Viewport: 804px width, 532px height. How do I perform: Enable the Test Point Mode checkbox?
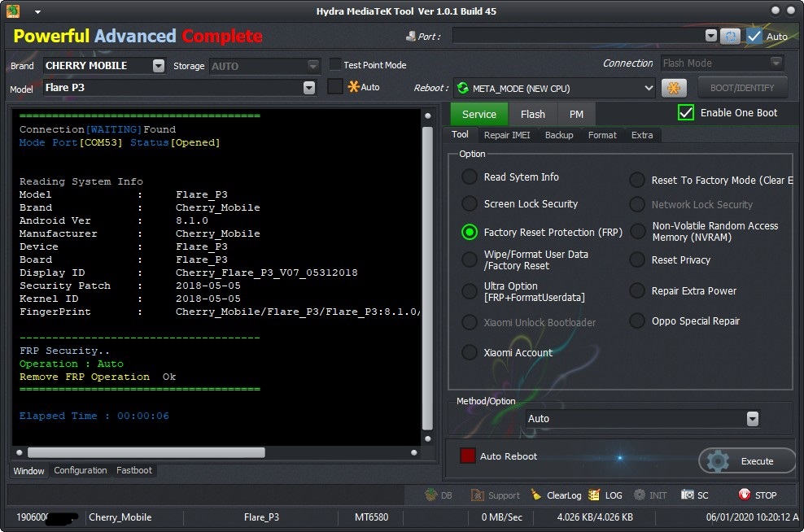335,65
